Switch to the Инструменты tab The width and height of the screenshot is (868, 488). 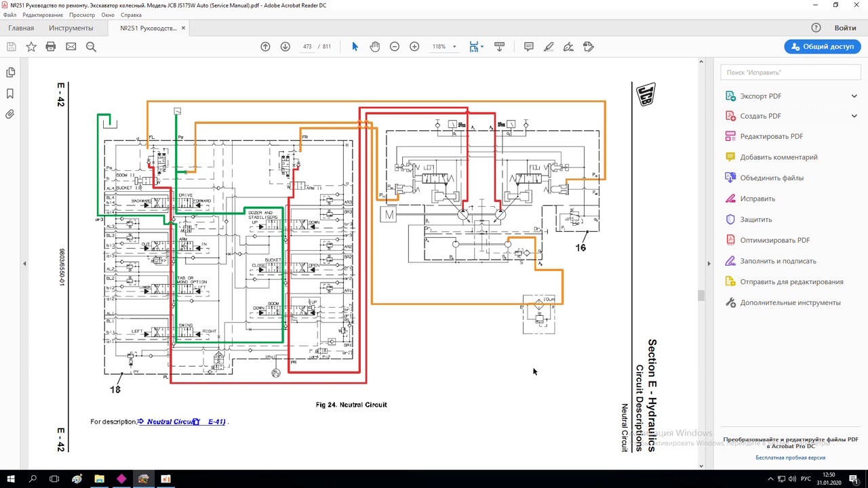[71, 28]
